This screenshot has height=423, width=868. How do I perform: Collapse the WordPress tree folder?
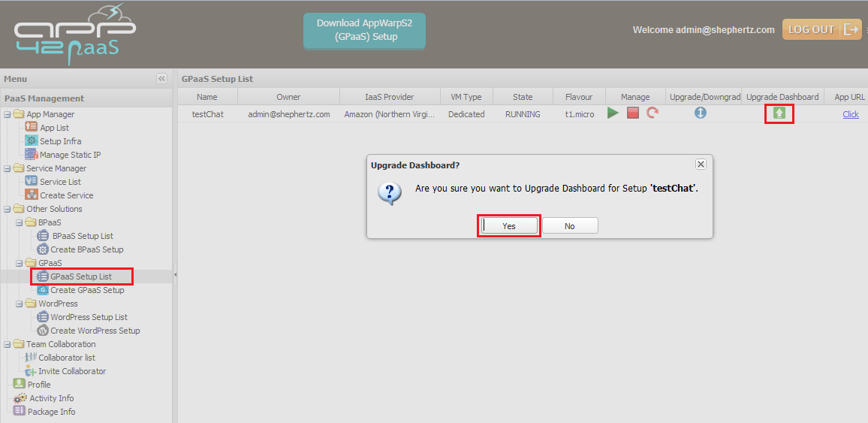(20, 304)
